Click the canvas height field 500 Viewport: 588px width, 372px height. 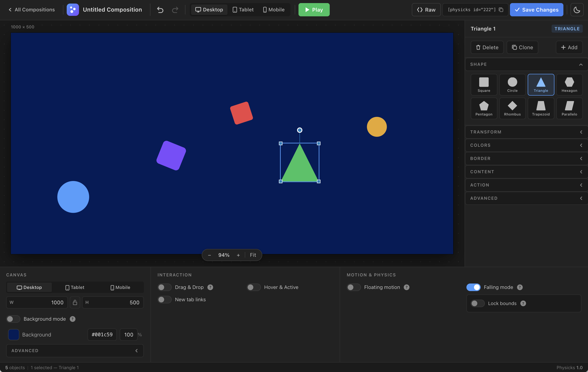tap(113, 302)
